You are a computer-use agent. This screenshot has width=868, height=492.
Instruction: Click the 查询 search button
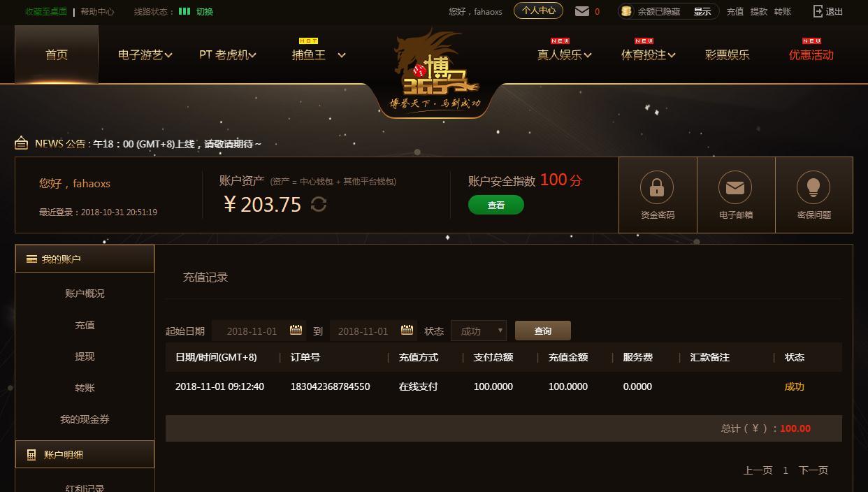[x=543, y=331]
